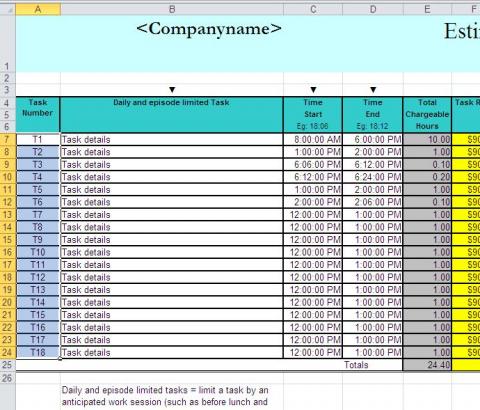Viewport: 480px width, 410px height.
Task: Click task number cell T6
Action: [x=38, y=202]
